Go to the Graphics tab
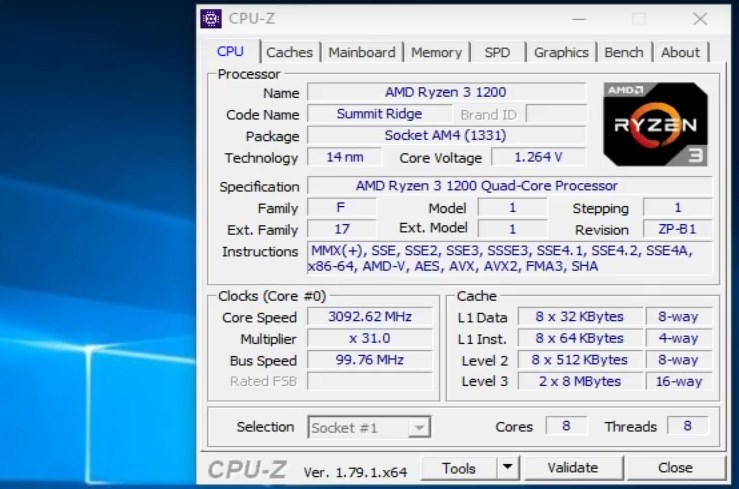The height and width of the screenshot is (489, 739). (x=561, y=52)
